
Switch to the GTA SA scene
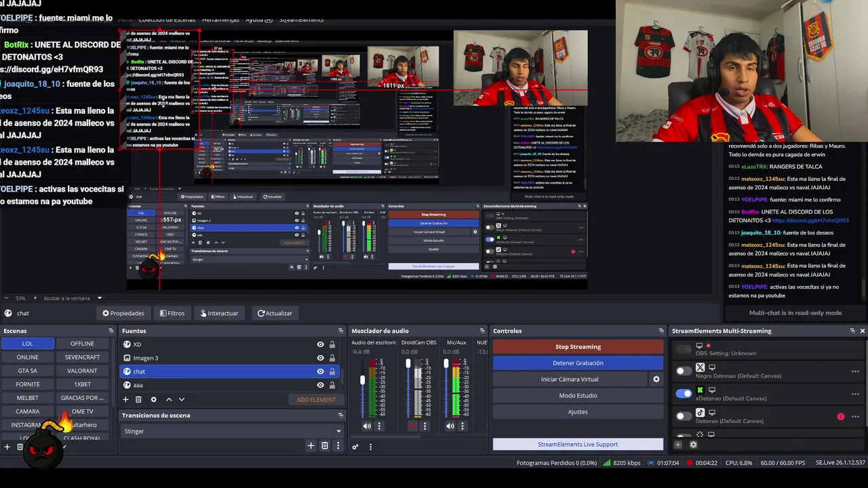(27, 371)
